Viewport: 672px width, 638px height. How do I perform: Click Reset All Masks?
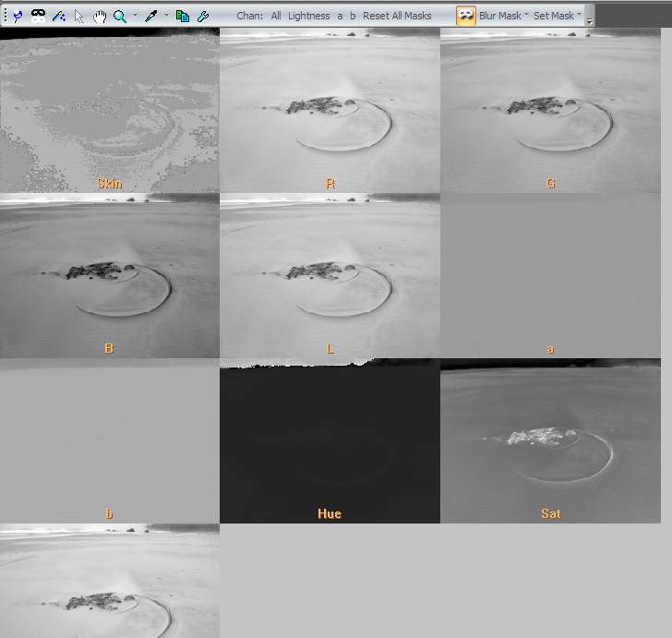[x=397, y=16]
